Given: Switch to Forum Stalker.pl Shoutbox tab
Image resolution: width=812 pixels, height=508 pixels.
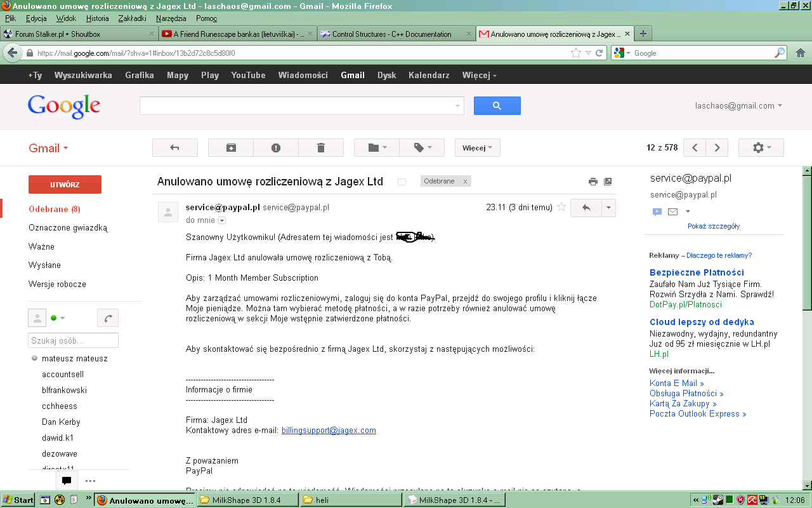Looking at the screenshot, I should click(79, 34).
